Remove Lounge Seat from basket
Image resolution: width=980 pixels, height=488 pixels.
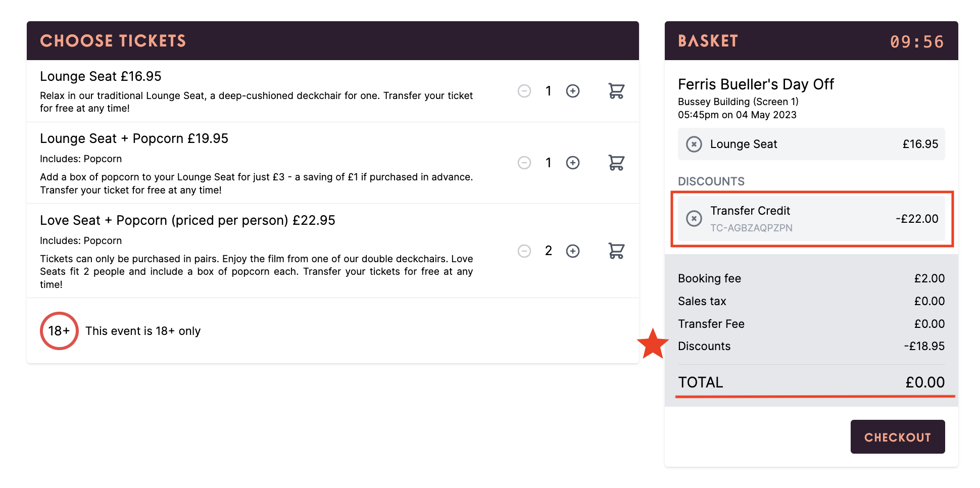pos(694,144)
